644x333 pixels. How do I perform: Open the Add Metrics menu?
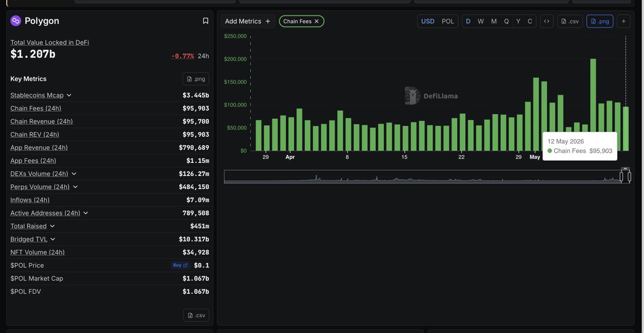248,21
